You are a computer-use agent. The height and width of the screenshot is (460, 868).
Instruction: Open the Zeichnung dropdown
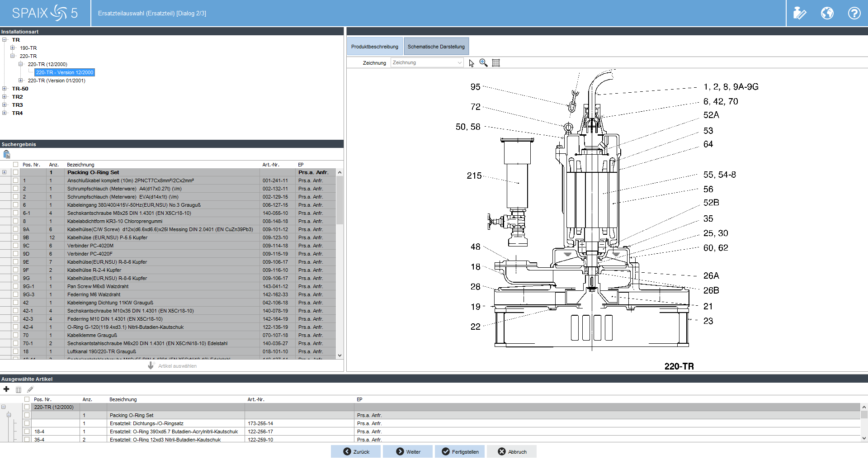tap(427, 63)
